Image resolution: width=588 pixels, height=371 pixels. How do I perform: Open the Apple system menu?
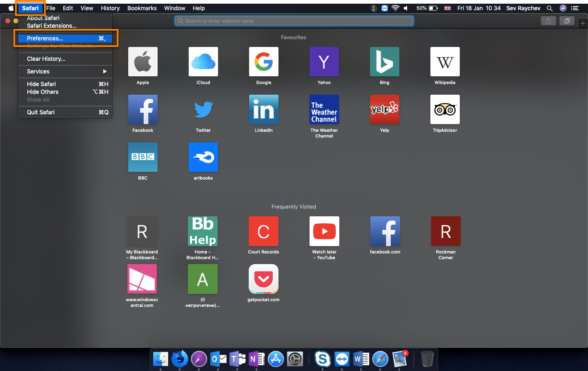point(11,8)
